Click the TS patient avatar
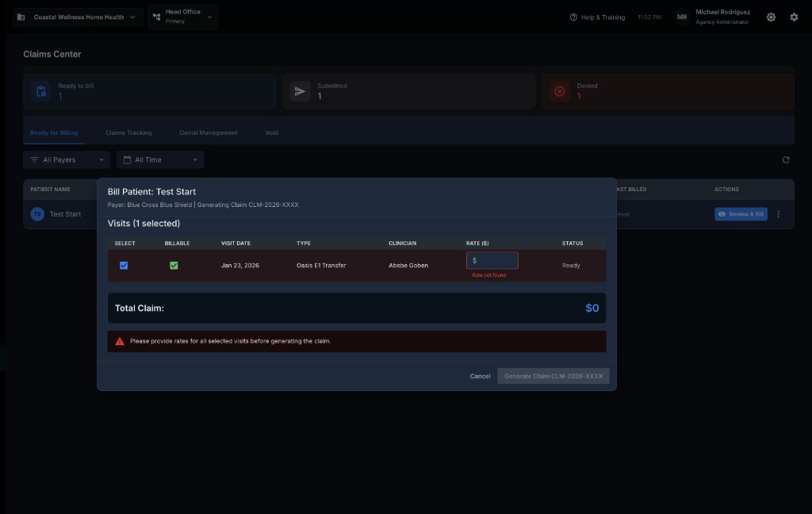Viewport: 812px width, 514px height. [x=37, y=214]
